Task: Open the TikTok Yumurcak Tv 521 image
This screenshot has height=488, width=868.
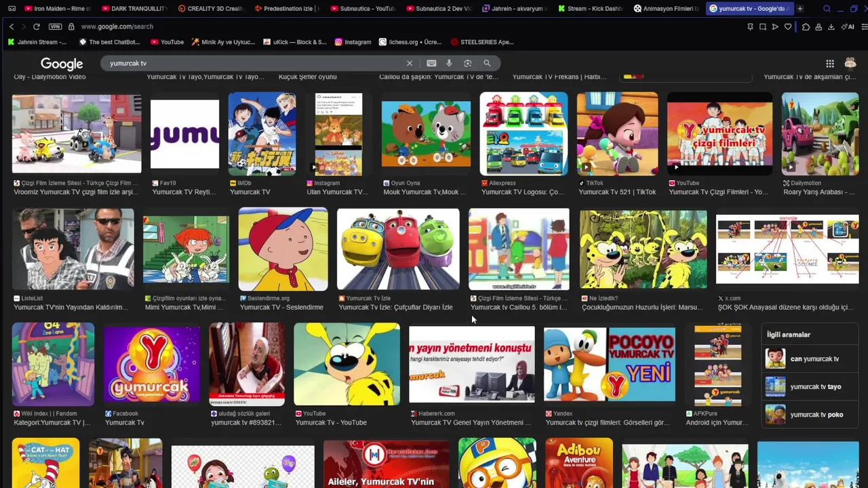Action: [x=617, y=134]
